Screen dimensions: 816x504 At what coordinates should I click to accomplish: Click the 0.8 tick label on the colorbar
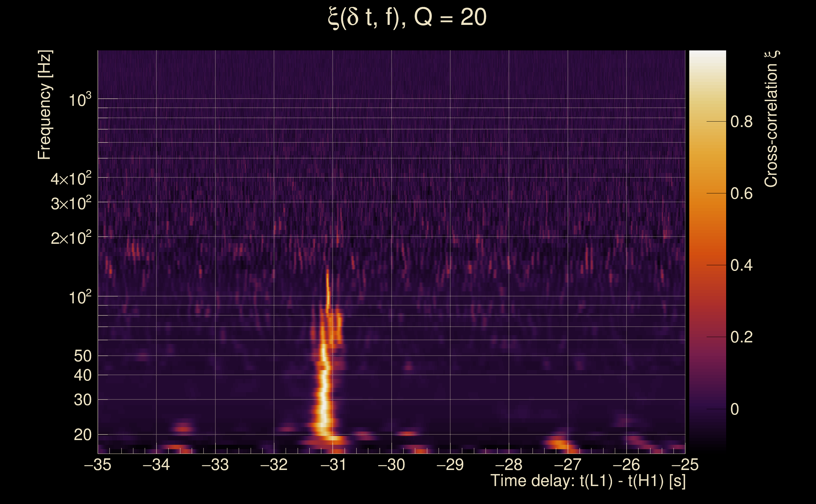tap(741, 122)
